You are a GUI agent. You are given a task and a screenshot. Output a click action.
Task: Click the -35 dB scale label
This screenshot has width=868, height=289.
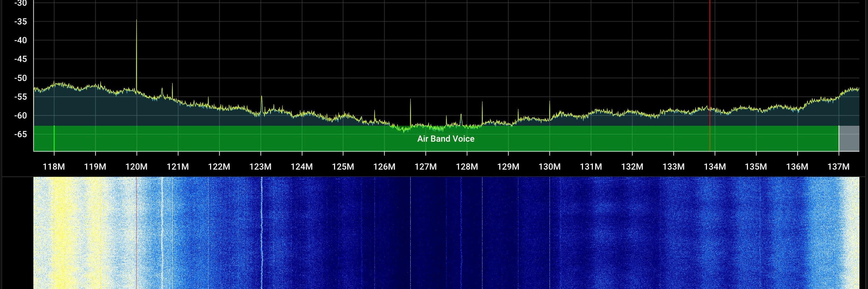point(20,22)
